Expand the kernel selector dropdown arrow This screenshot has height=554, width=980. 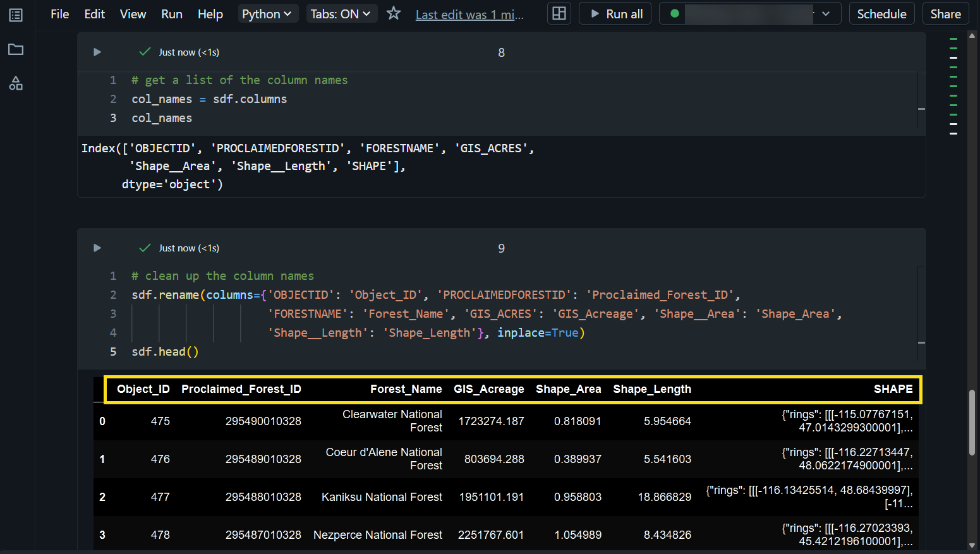point(826,14)
